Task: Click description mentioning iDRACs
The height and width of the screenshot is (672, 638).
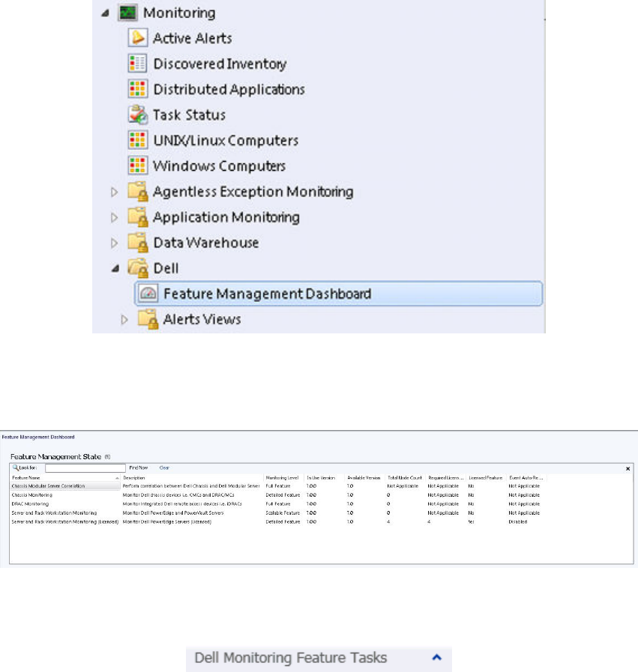Action: [182, 504]
